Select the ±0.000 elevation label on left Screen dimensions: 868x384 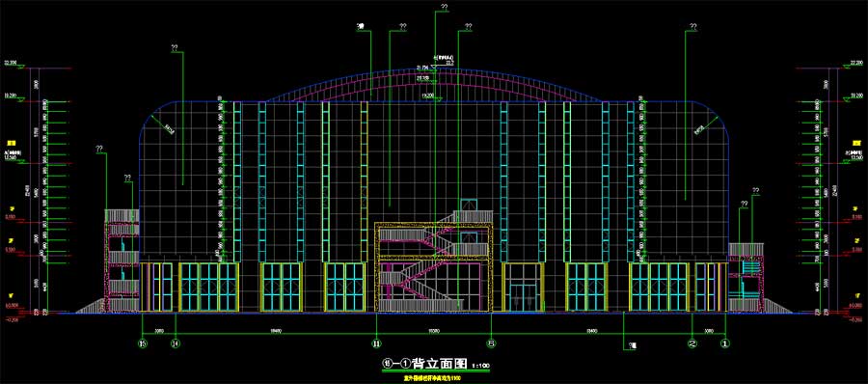pyautogui.click(x=13, y=305)
